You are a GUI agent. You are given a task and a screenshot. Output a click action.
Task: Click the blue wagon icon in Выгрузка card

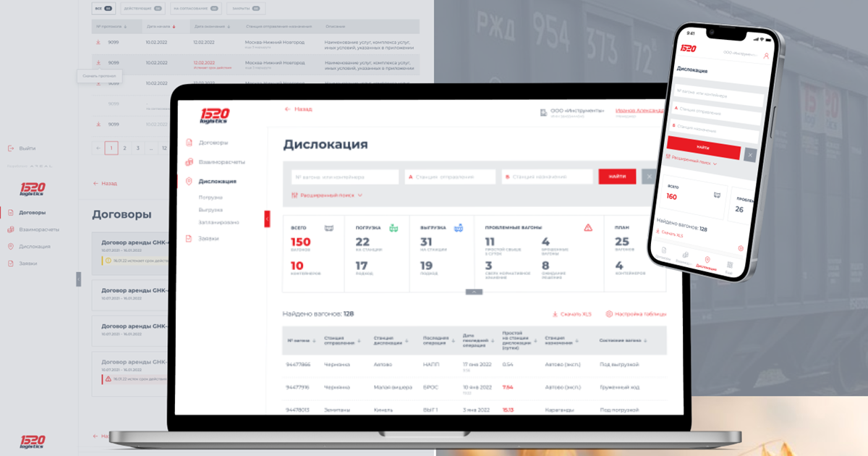(x=458, y=227)
